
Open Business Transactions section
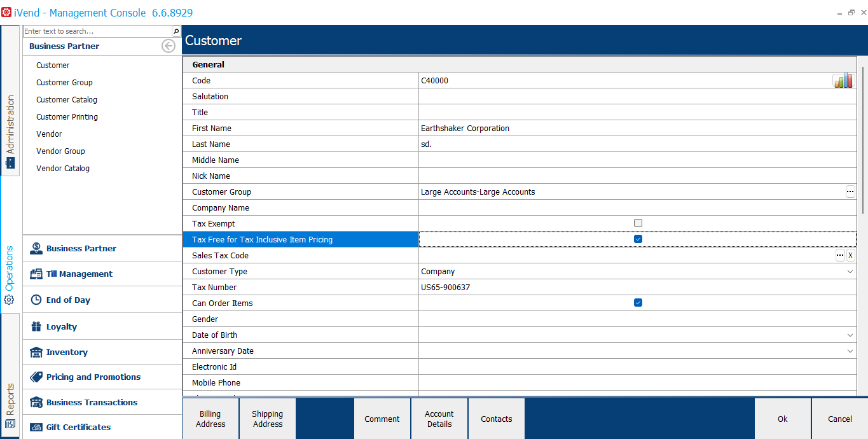(102, 402)
